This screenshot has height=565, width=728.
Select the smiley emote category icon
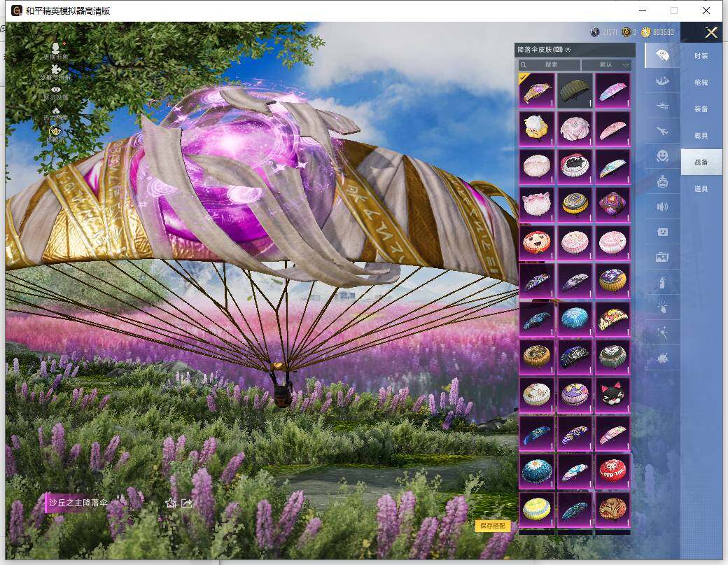662,156
